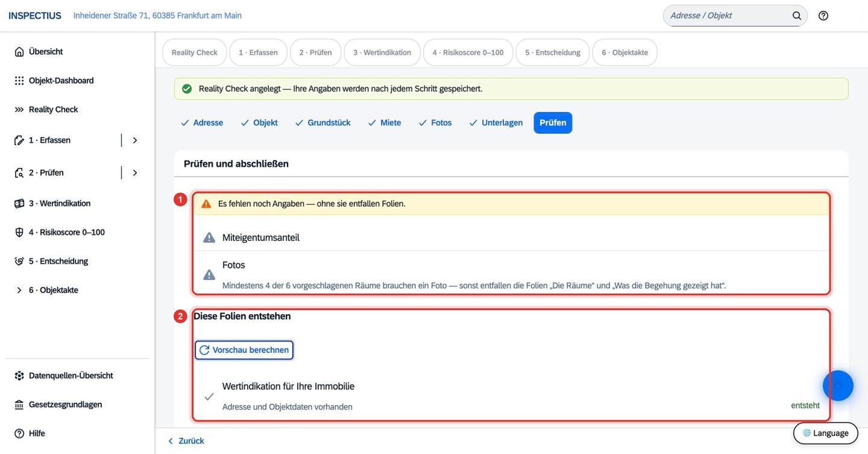The image size is (868, 454).
Task: Switch to the 5 · Entscheidung top tab
Action: point(553,52)
